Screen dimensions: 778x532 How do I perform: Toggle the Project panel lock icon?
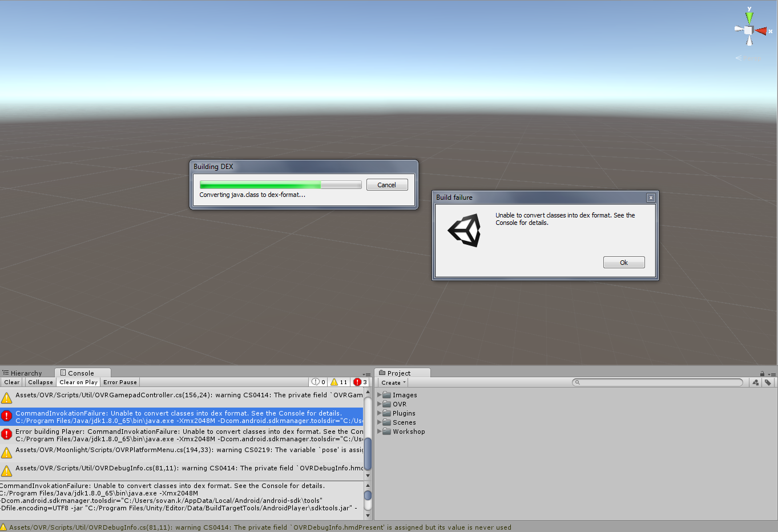(x=762, y=374)
